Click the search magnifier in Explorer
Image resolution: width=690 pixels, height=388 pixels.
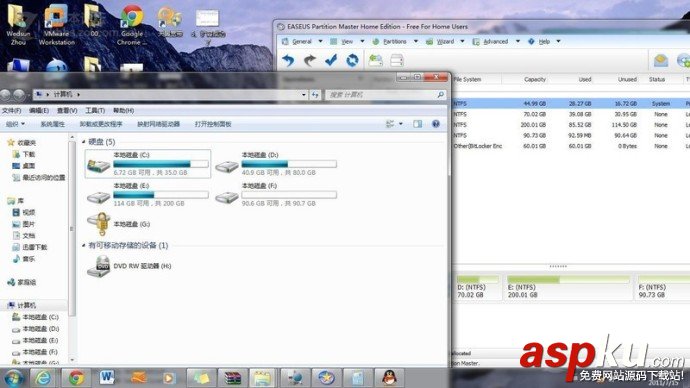pos(440,95)
